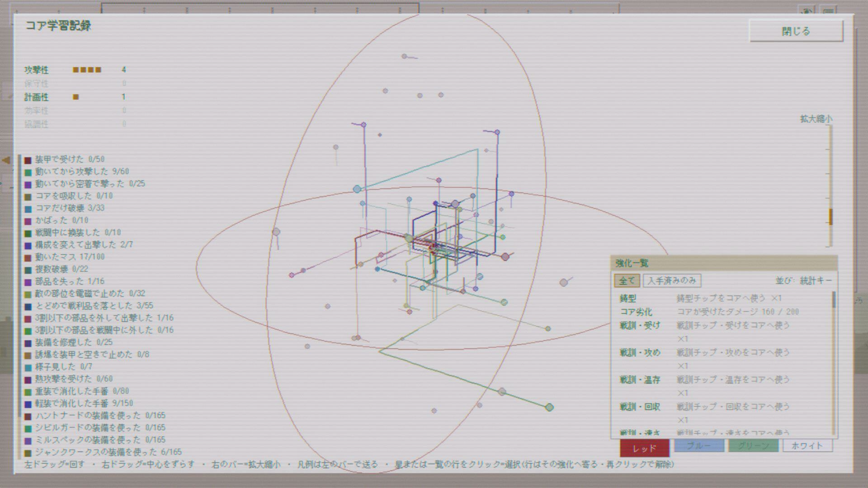This screenshot has width=868, height=488.
Task: Click legend entry 重装で消化した手番 0/80
Action: pyautogui.click(x=77, y=391)
